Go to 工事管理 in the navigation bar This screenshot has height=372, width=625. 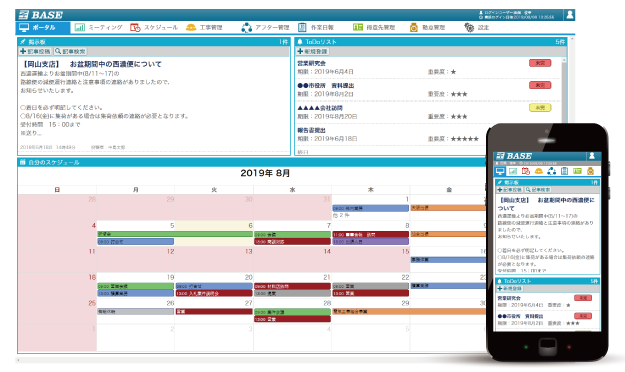tap(204, 28)
